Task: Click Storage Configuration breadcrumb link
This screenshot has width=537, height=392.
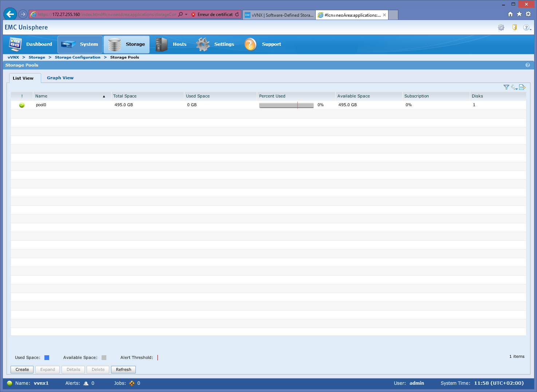Action: coord(78,57)
